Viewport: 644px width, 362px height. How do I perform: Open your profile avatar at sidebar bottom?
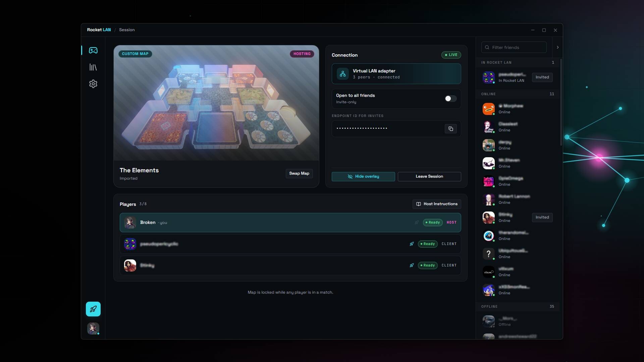pyautogui.click(x=93, y=328)
